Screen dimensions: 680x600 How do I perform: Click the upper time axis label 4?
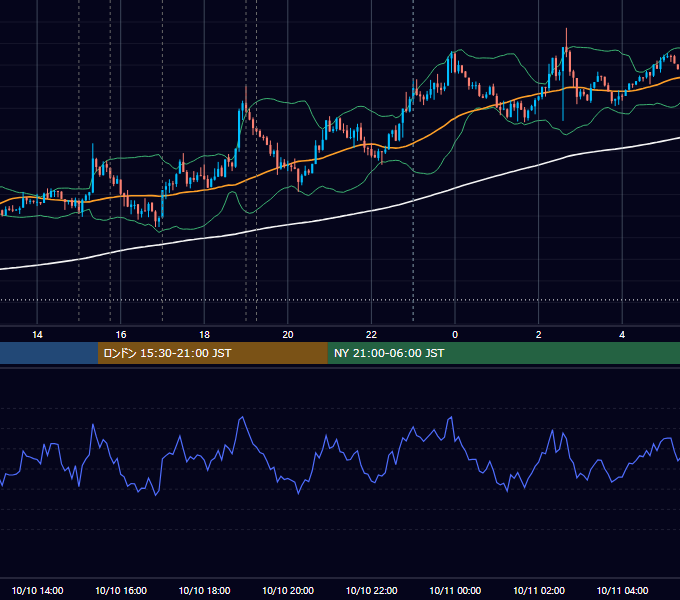pyautogui.click(x=622, y=335)
